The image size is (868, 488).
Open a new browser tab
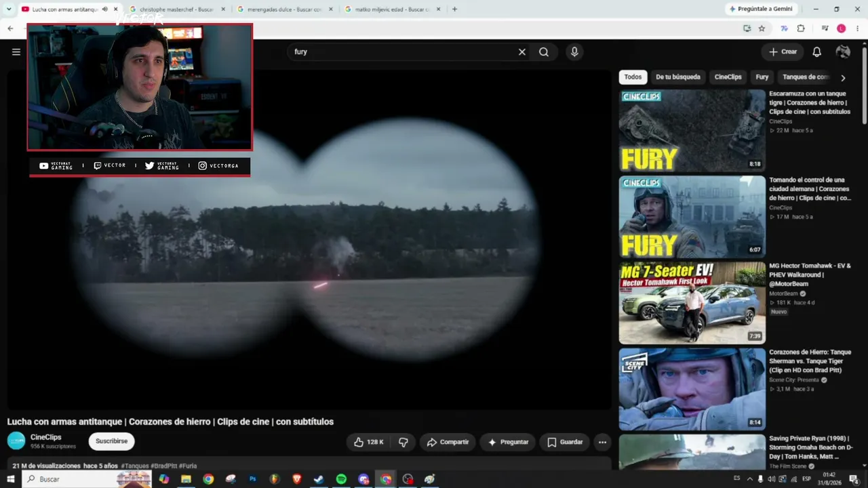(454, 9)
